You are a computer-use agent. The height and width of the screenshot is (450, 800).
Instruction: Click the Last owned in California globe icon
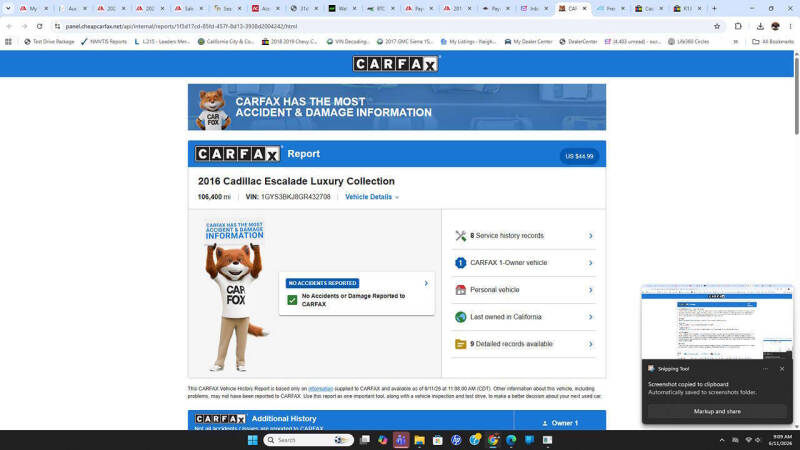click(460, 317)
